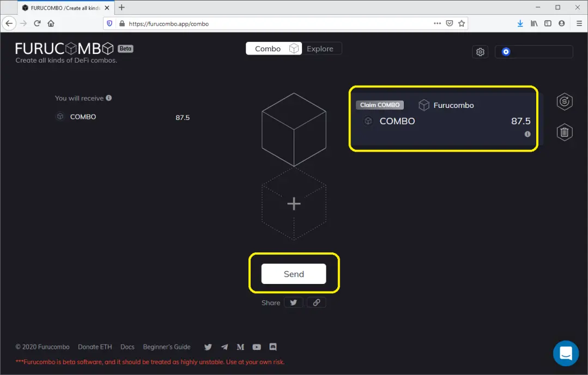Open the settings gear icon
Image resolution: width=588 pixels, height=375 pixels.
coord(480,52)
